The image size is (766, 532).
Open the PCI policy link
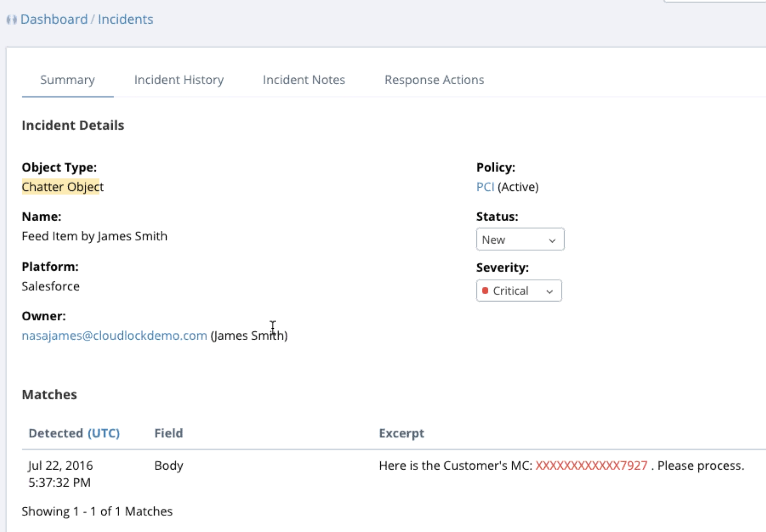click(485, 187)
